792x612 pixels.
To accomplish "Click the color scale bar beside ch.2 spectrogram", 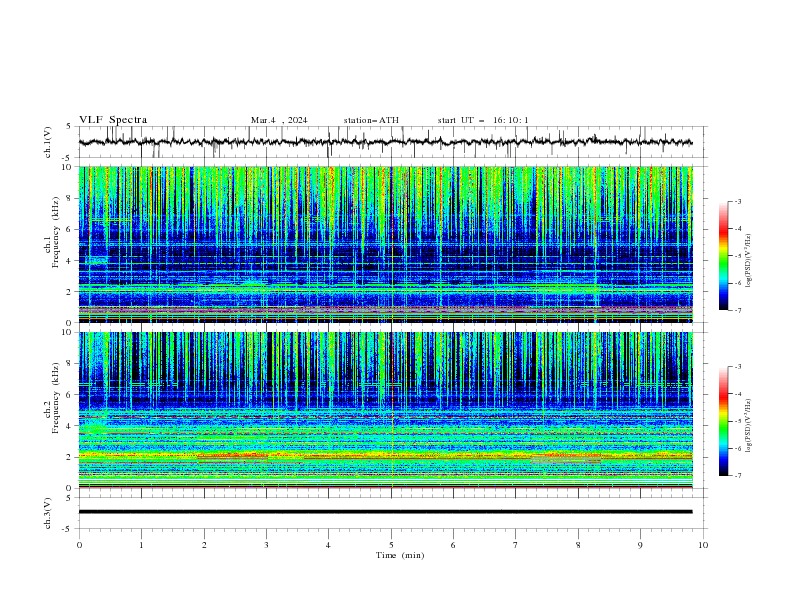I will (x=723, y=421).
